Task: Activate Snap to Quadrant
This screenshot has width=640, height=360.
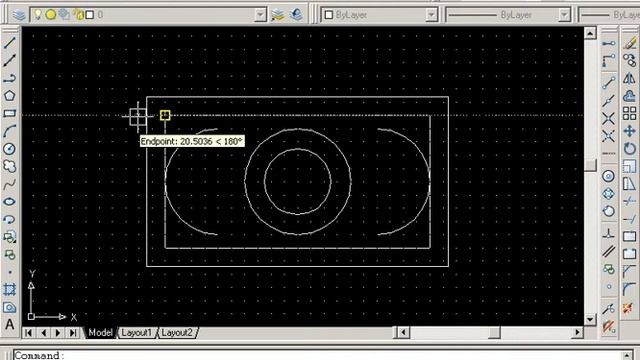Action: 609,193
